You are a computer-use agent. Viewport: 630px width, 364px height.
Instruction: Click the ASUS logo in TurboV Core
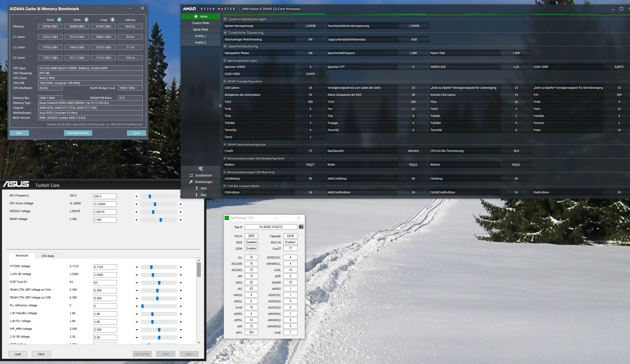pos(16,184)
